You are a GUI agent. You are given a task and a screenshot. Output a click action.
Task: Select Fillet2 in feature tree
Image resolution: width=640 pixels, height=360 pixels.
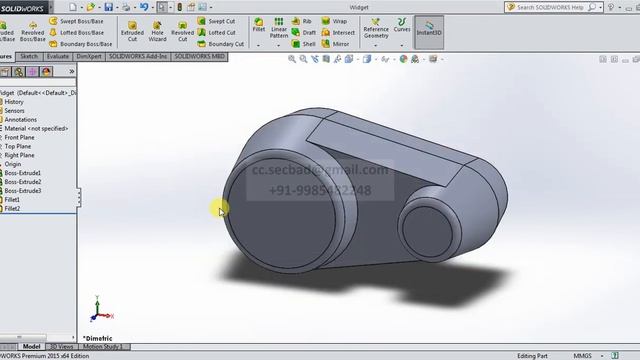[12, 209]
